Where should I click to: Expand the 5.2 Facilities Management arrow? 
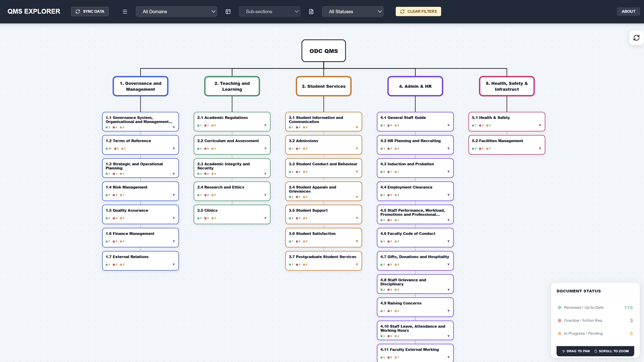pyautogui.click(x=540, y=149)
